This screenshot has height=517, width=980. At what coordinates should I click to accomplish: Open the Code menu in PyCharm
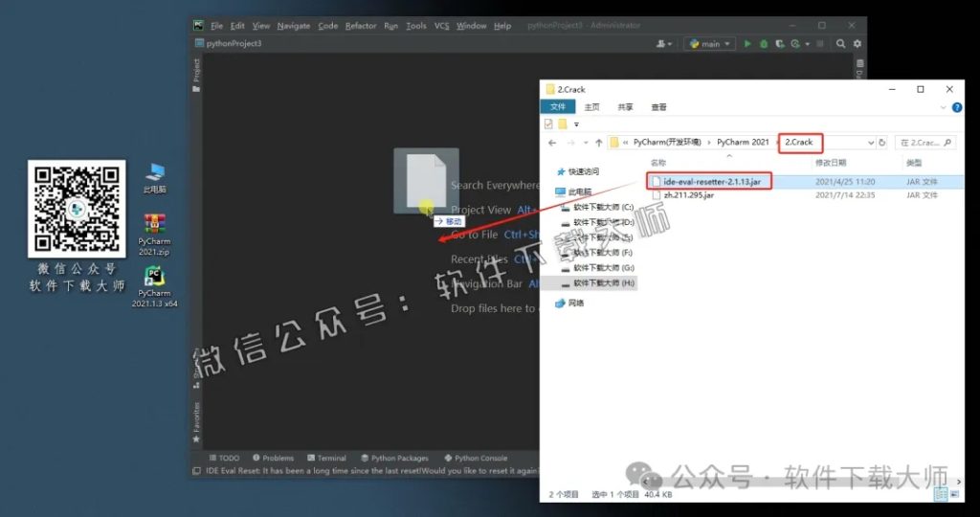tap(327, 26)
